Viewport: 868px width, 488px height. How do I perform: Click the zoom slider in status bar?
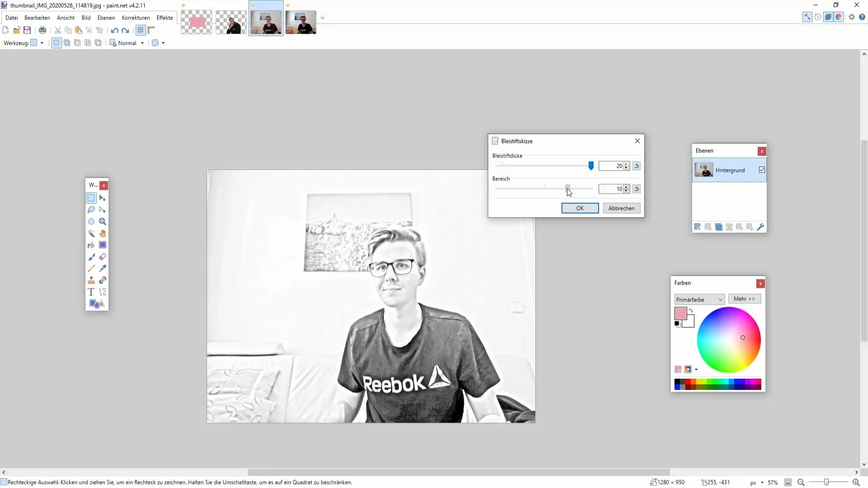[826, 483]
